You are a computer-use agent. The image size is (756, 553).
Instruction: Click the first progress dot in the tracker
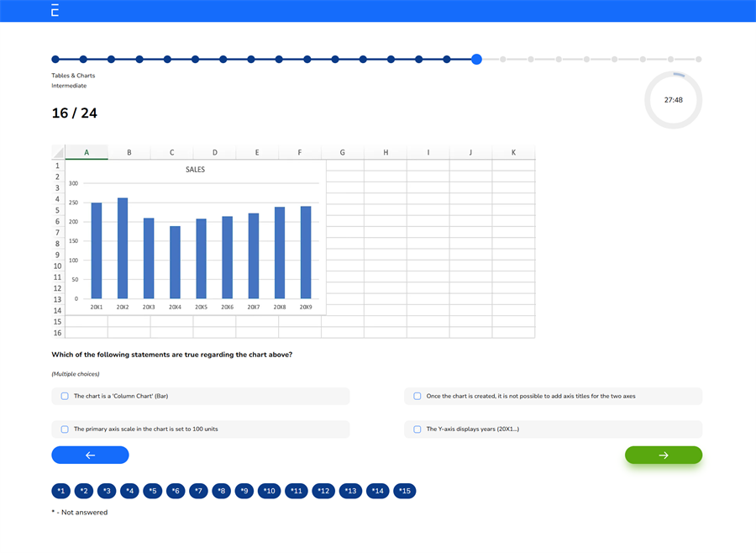[55, 60]
